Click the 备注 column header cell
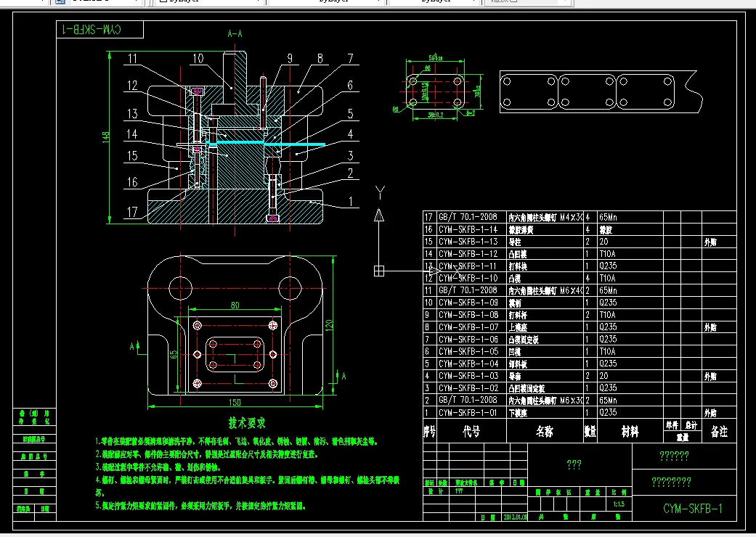 pos(719,431)
